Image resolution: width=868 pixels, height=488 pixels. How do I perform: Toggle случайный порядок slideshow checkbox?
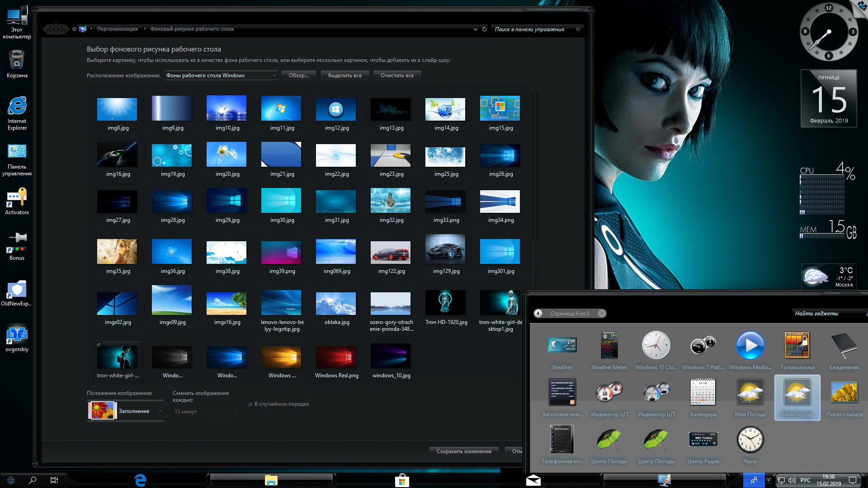click(x=250, y=404)
